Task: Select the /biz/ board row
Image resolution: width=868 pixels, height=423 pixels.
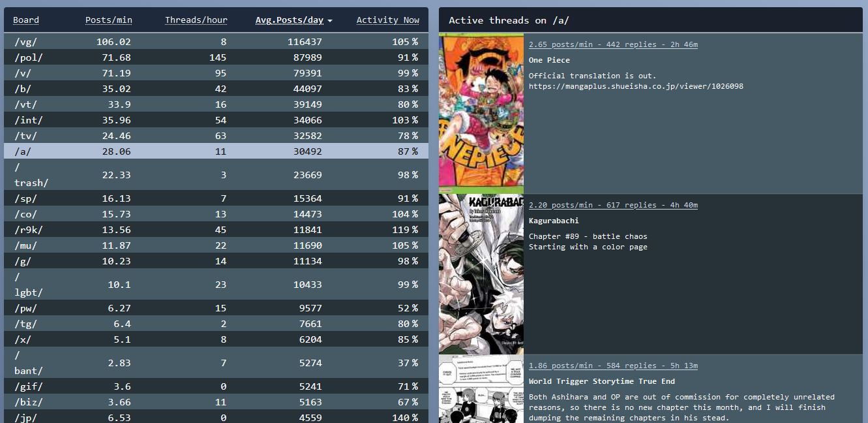Action: (x=217, y=401)
